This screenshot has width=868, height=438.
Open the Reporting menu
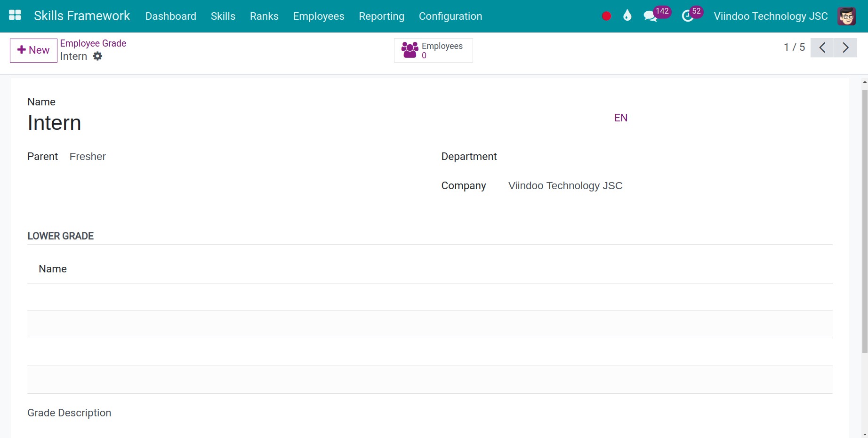382,16
